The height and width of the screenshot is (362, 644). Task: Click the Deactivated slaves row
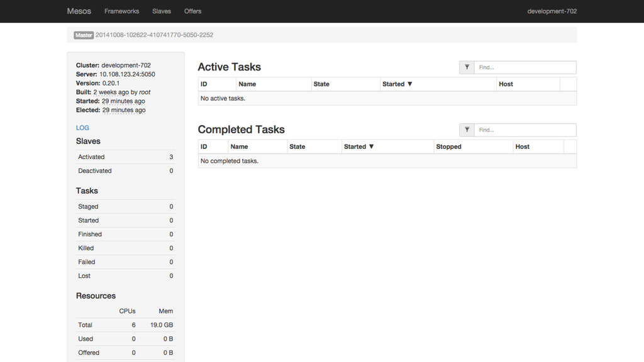(125, 171)
